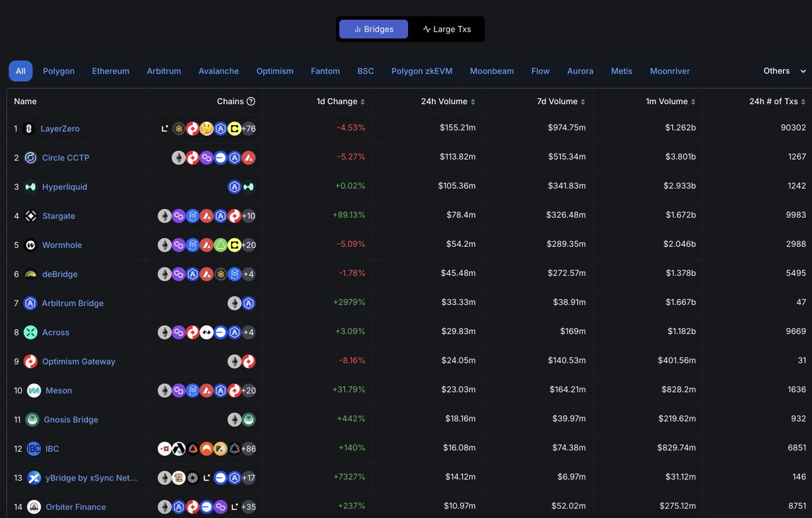This screenshot has height=518, width=812.
Task: Click the Optimism Gateway logo icon
Action: [x=30, y=361]
